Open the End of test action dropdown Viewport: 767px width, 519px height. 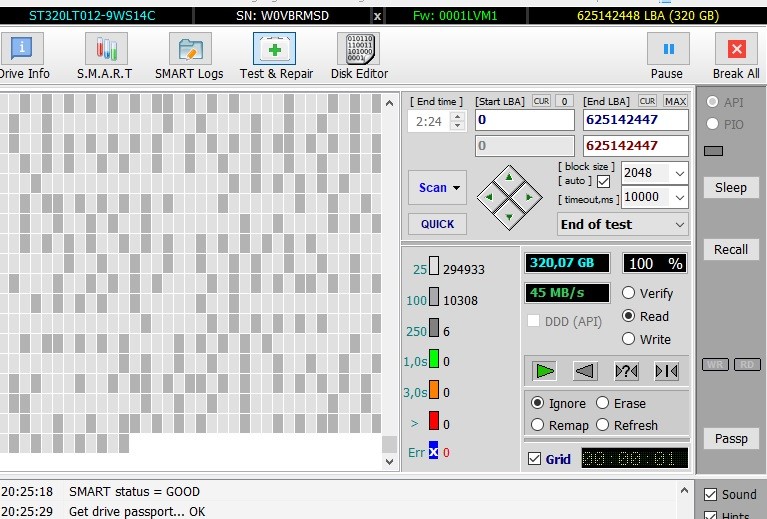click(623, 225)
